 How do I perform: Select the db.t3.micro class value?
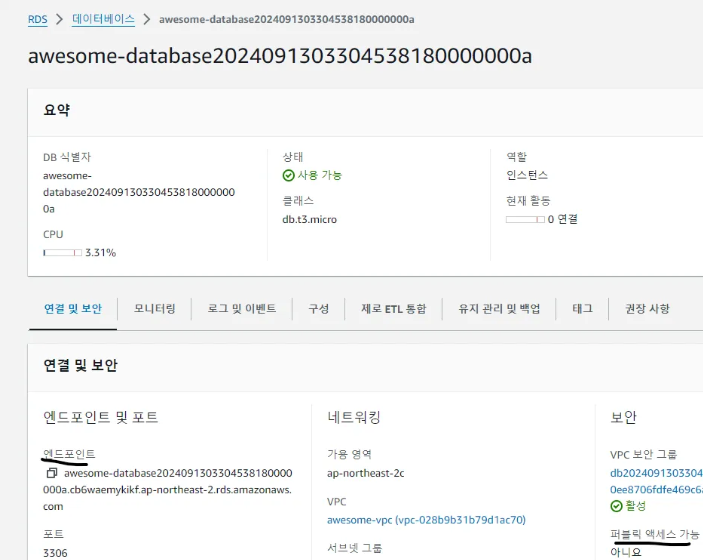[x=309, y=219]
